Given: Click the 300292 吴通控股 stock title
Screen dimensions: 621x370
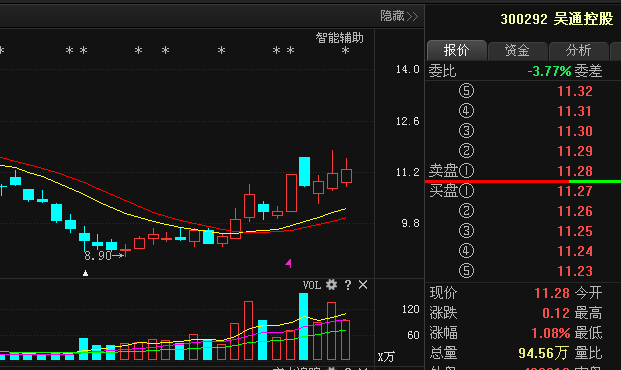Looking at the screenshot, I should tap(557, 19).
